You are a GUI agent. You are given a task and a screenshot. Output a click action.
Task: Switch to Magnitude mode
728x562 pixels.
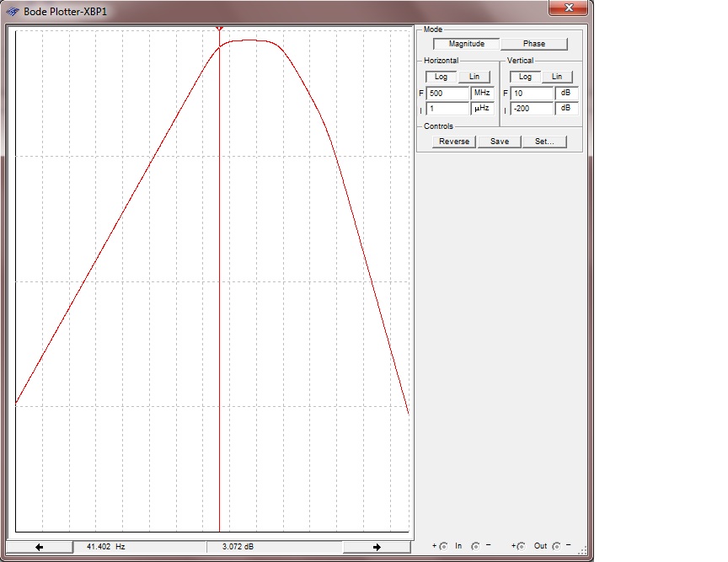coord(467,44)
